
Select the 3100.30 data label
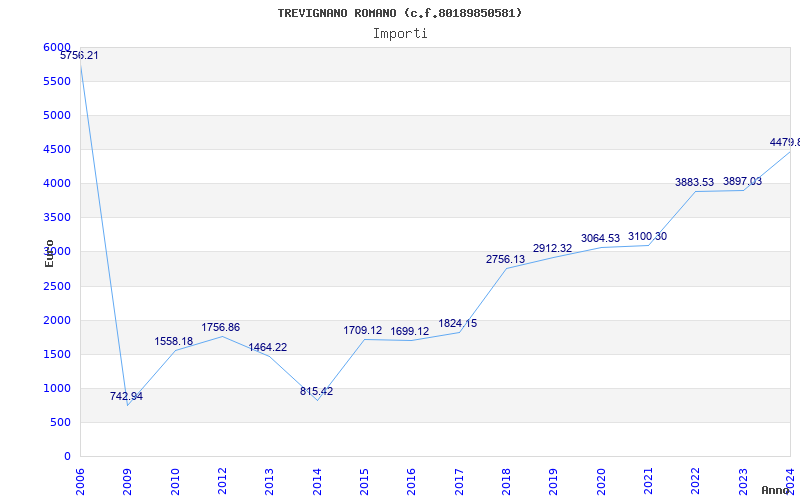point(647,237)
